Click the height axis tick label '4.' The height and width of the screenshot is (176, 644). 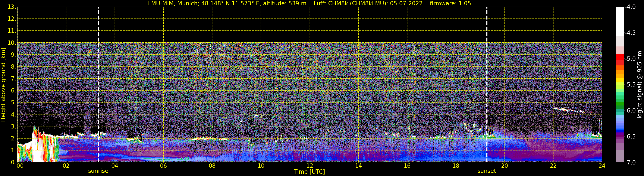[x=13, y=115]
